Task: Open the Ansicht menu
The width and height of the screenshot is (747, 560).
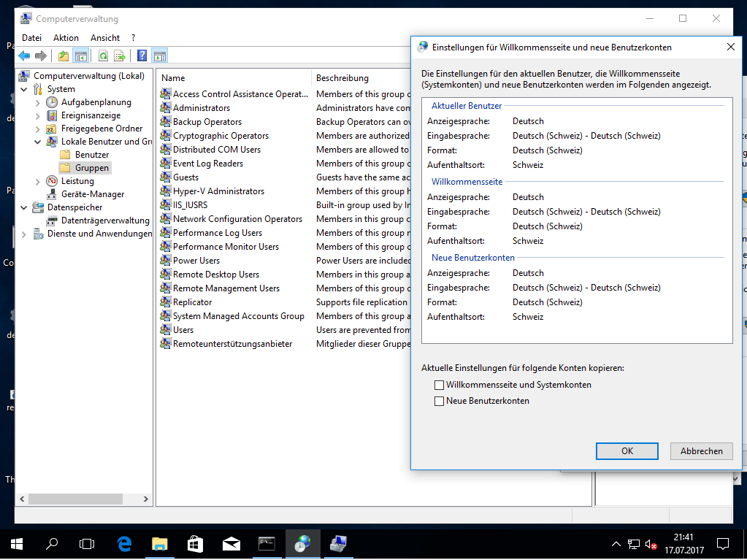Action: [x=105, y=38]
